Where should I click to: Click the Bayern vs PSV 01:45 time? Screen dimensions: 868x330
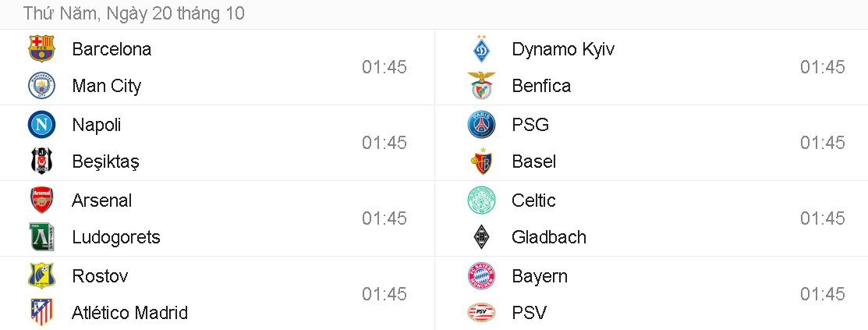tap(823, 294)
